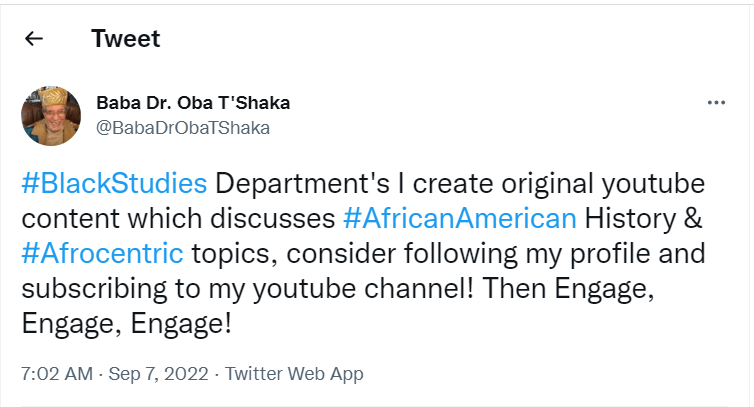
Task: Click the final "Engage, Engage!" line
Action: click(127, 320)
